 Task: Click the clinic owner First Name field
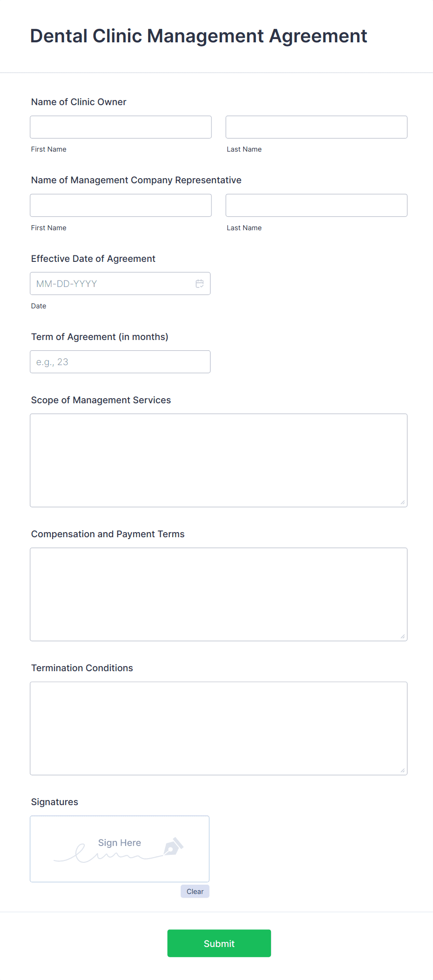pos(120,127)
